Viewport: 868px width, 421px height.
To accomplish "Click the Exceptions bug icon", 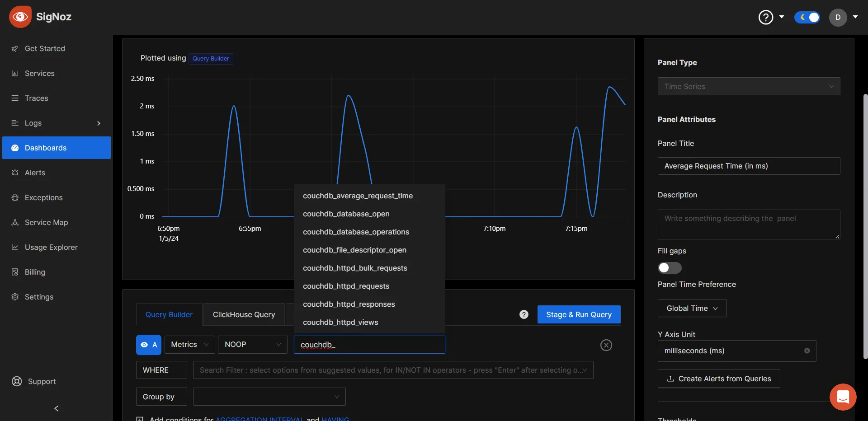I will click(15, 197).
